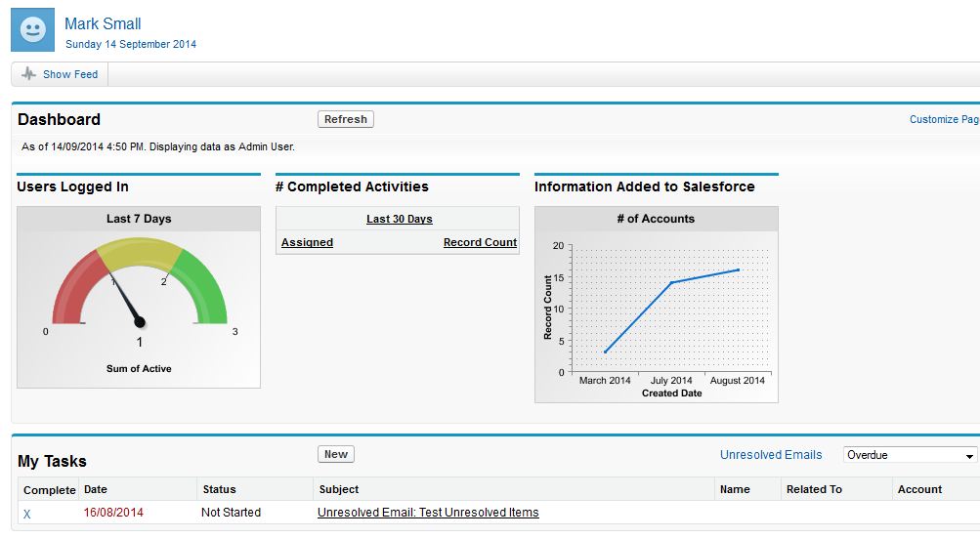This screenshot has height=538, width=980.
Task: Sort by the Assigned column header
Action: 307,242
